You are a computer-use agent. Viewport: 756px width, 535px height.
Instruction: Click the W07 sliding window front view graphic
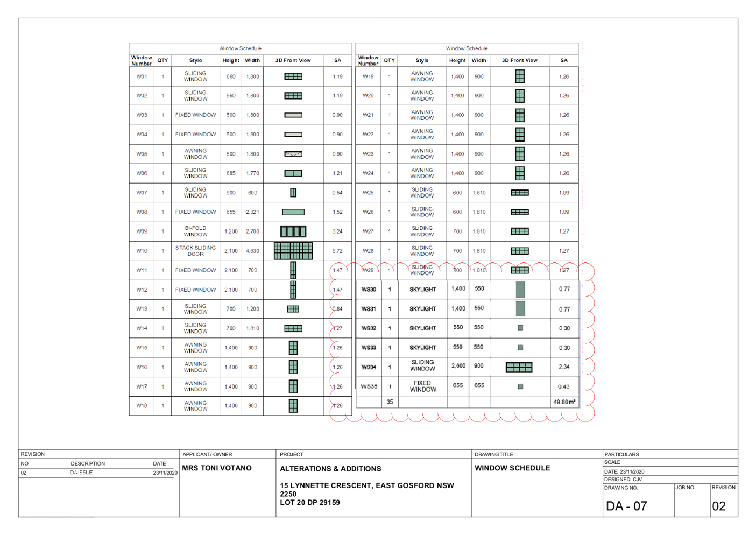tap(293, 193)
